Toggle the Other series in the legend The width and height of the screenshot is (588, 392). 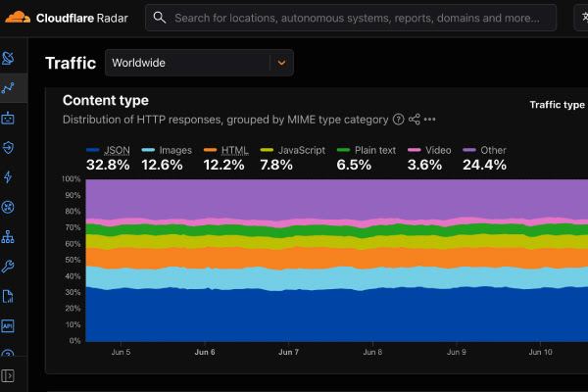tap(484, 150)
